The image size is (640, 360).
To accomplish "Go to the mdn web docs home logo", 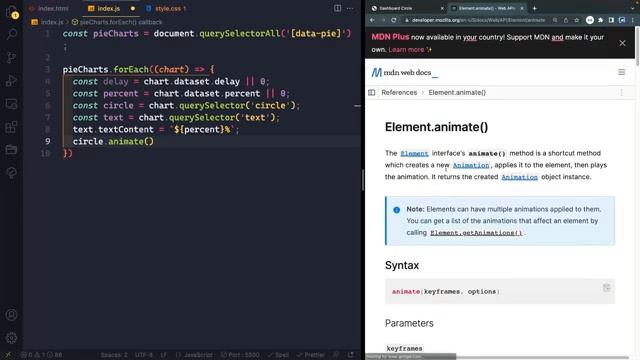I will [404, 73].
